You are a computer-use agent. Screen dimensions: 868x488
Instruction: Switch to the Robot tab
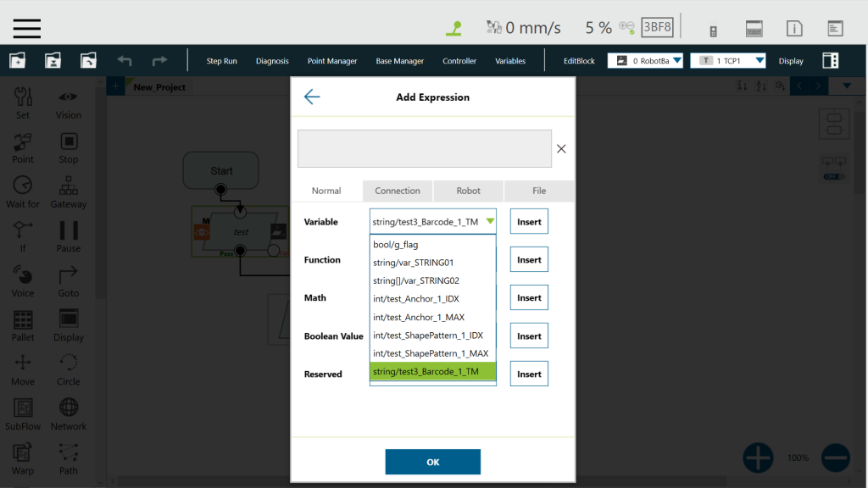468,191
